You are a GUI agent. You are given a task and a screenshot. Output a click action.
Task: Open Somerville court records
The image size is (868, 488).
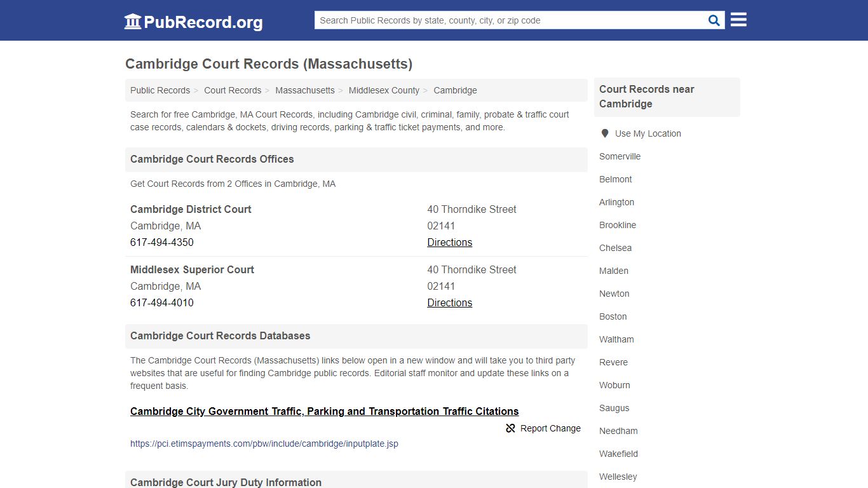pyautogui.click(x=620, y=156)
